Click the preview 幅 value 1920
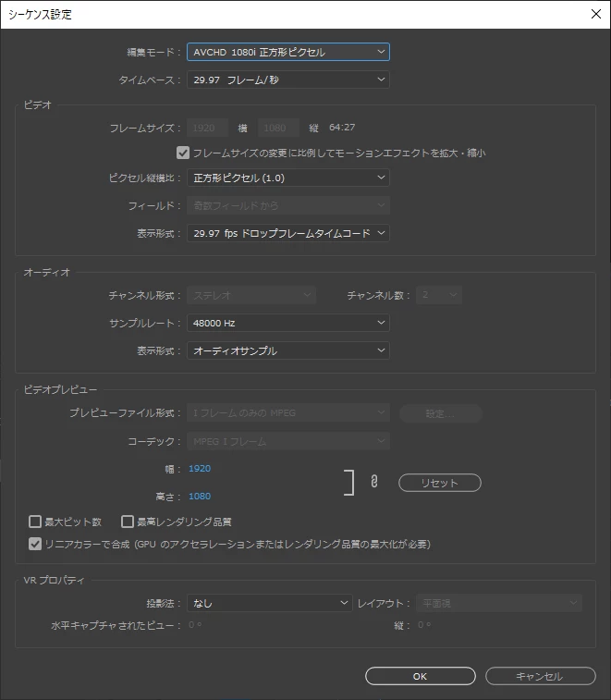 pyautogui.click(x=200, y=468)
